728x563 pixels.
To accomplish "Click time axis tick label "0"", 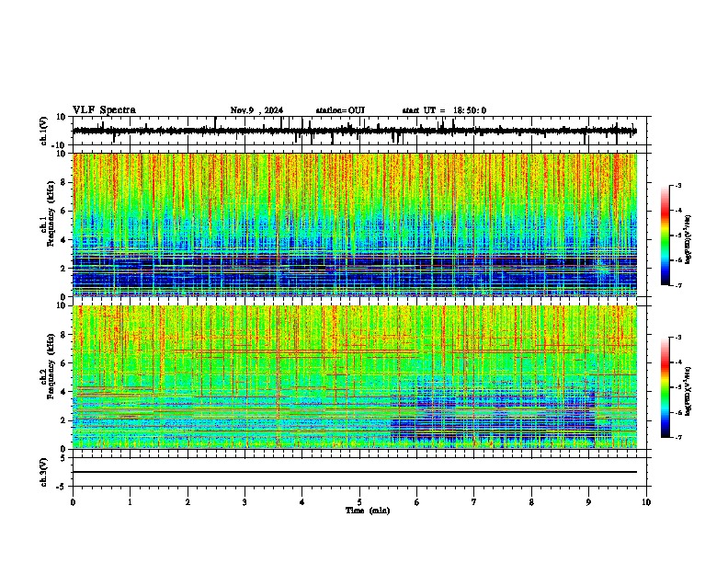I will click(x=73, y=502).
